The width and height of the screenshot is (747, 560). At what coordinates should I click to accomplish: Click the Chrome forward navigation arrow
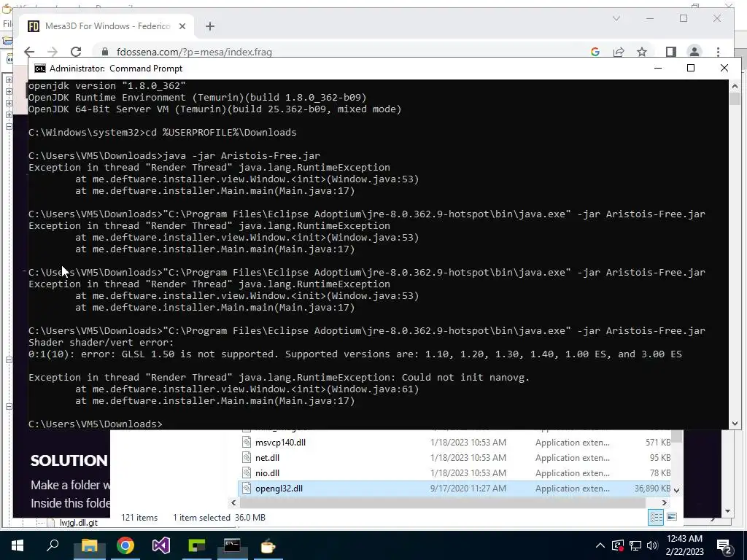[53, 52]
